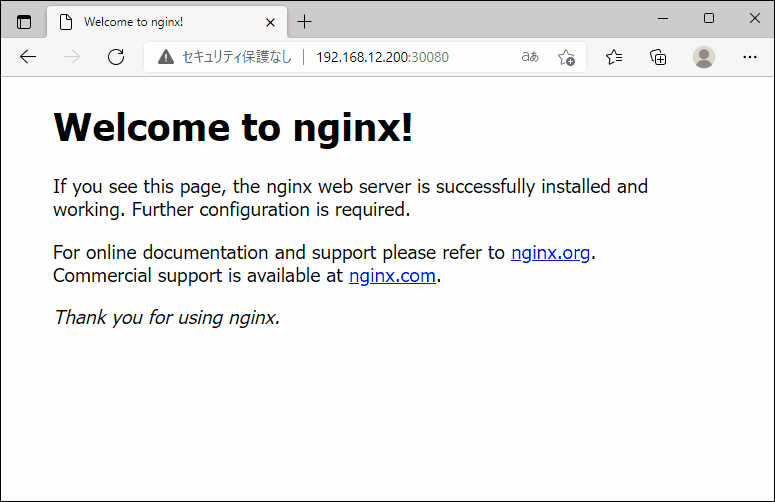Click the page icon on the tab
This screenshot has width=775, height=502.
pos(66,22)
